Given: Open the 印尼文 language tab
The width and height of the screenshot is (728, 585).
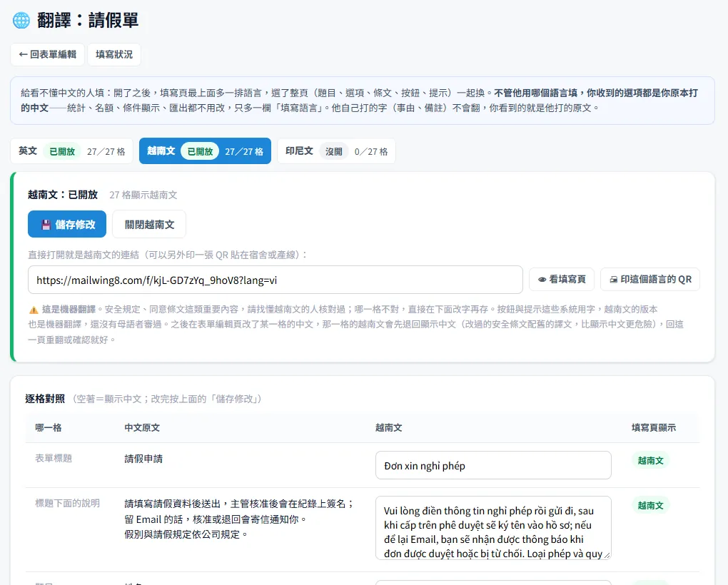Looking at the screenshot, I should 336,151.
